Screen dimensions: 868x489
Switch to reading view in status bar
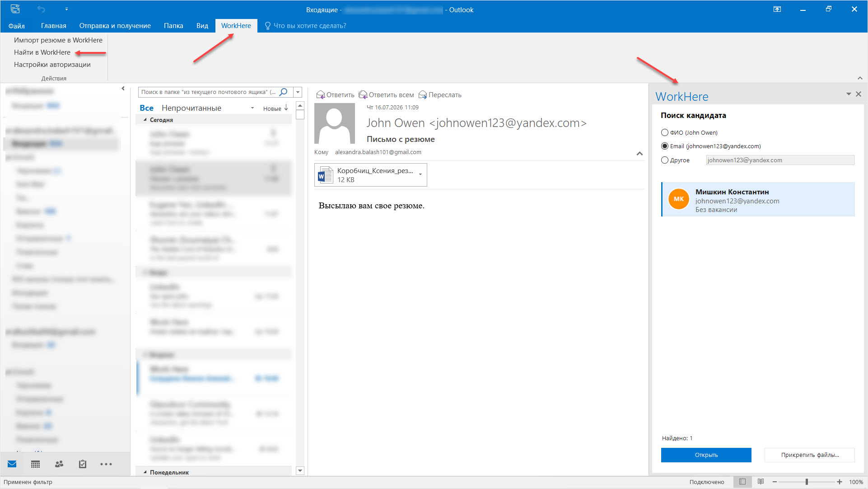[x=761, y=482]
